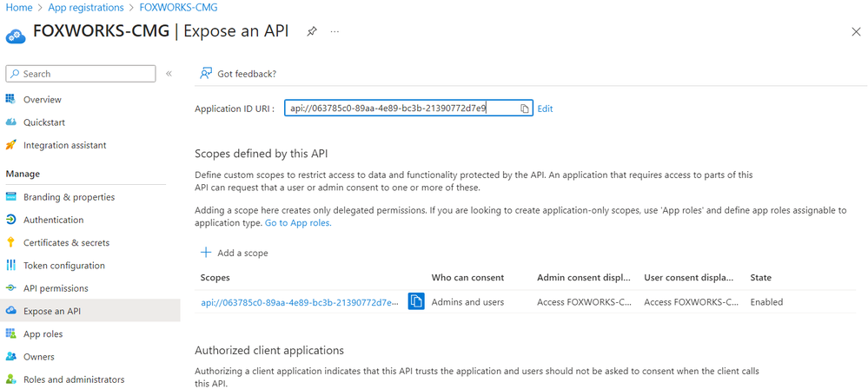Click the API permissions icon
This screenshot has height=389, width=868.
pyautogui.click(x=10, y=288)
